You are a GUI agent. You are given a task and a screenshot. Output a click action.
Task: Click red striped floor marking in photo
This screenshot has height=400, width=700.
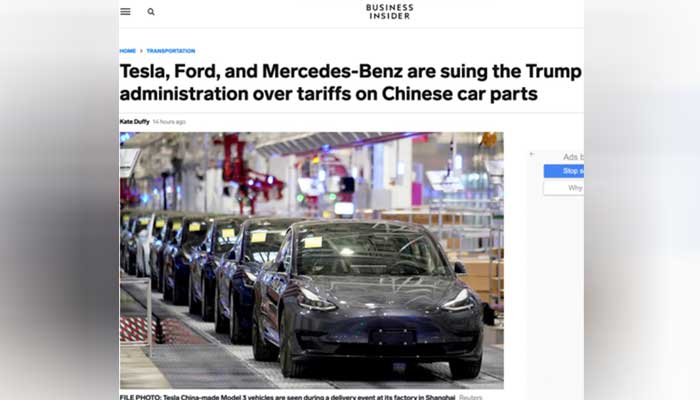pos(135,329)
